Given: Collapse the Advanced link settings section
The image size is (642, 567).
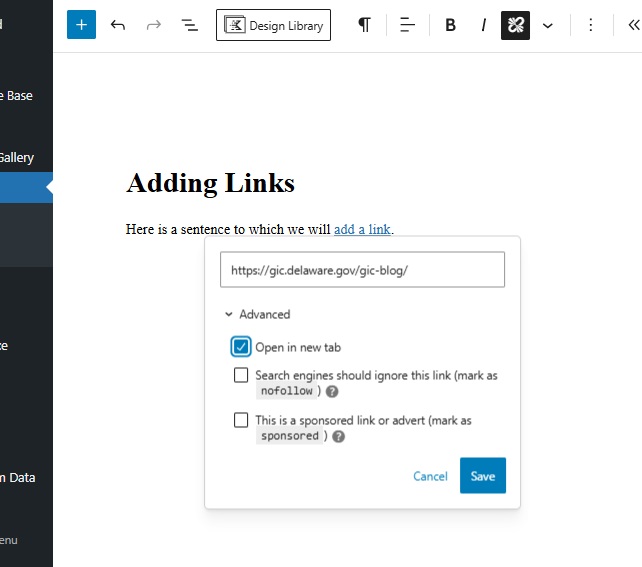Looking at the screenshot, I should pyautogui.click(x=258, y=314).
